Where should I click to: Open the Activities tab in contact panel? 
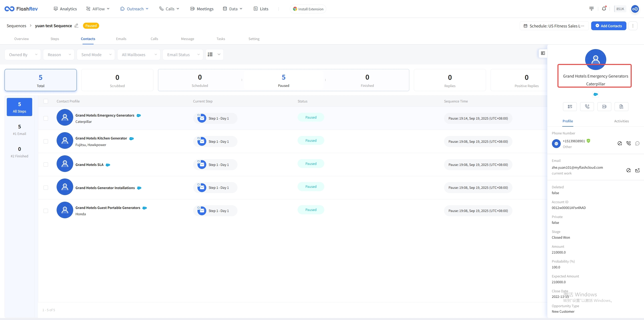[x=621, y=121]
